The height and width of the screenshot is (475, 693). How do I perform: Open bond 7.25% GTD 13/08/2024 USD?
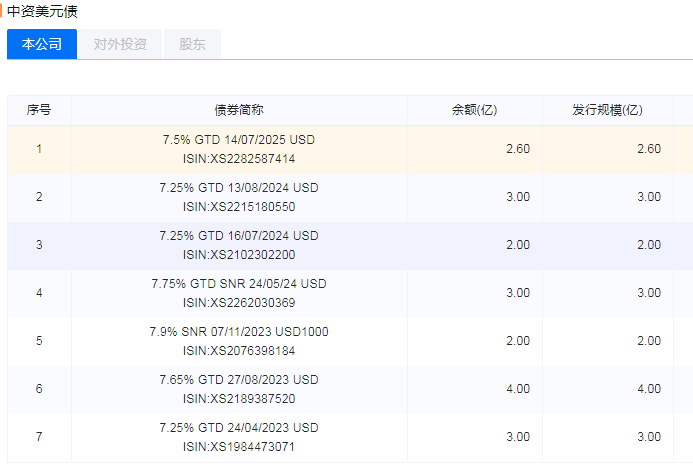point(239,188)
